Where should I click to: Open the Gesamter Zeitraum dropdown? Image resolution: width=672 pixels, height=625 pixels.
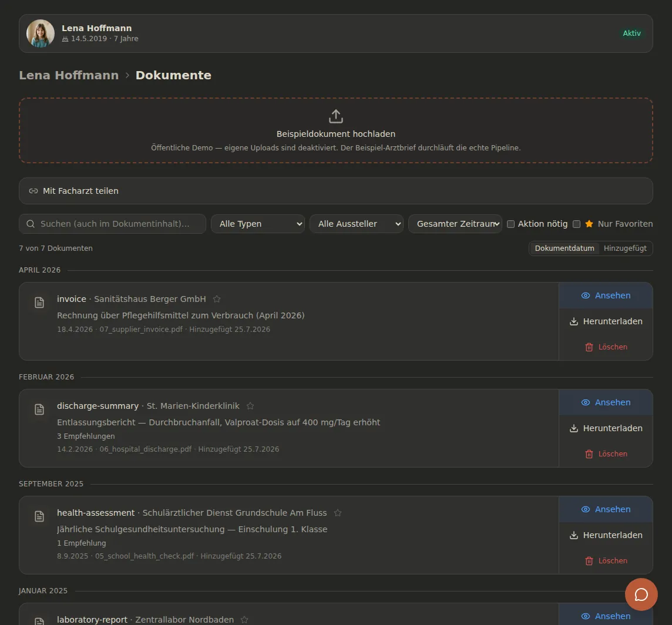pyautogui.click(x=455, y=224)
